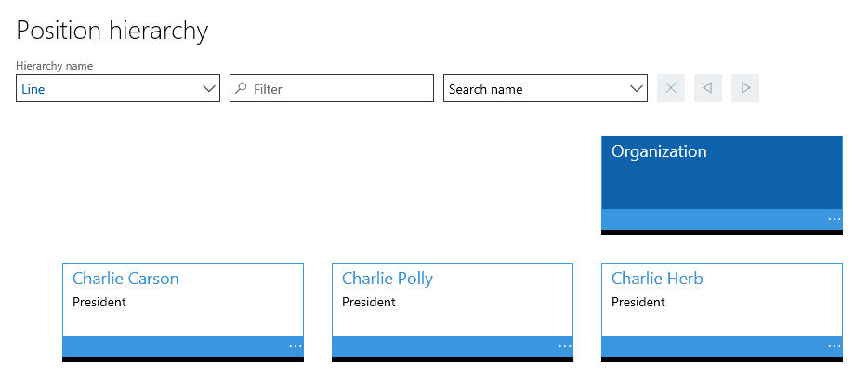This screenshot has width=868, height=390.
Task: Go to previous search result arrow
Action: pyautogui.click(x=708, y=88)
